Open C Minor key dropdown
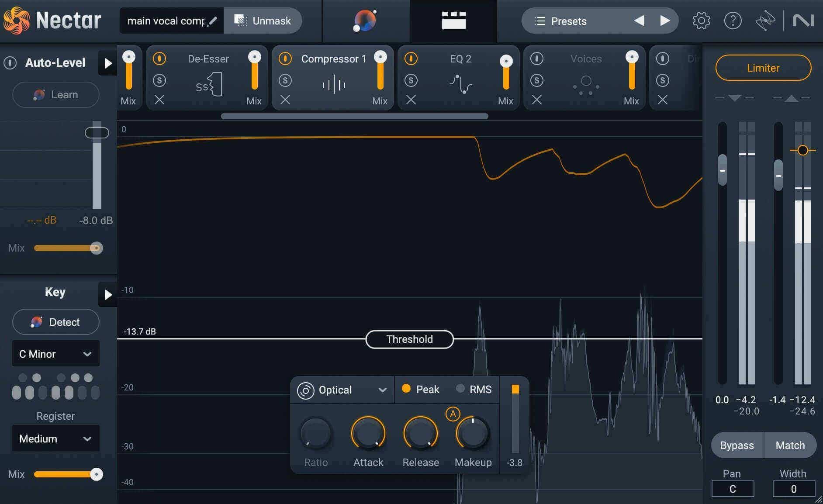This screenshot has height=504, width=823. (55, 354)
